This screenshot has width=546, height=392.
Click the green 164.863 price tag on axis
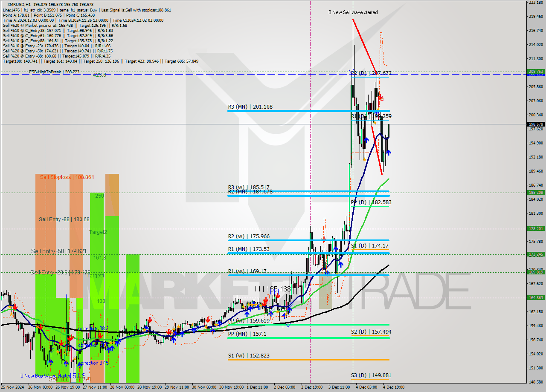(536, 297)
